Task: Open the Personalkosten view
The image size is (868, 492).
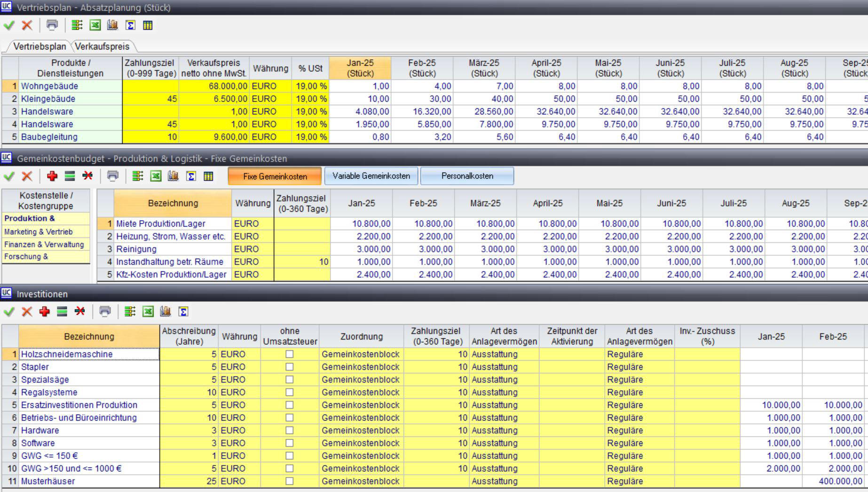Action: tap(467, 176)
